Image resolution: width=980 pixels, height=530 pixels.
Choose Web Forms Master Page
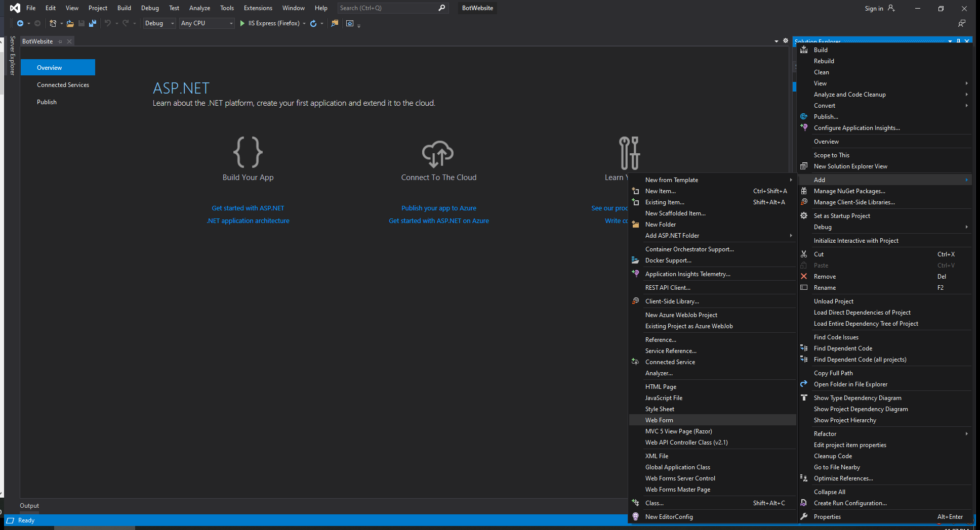[712, 490]
